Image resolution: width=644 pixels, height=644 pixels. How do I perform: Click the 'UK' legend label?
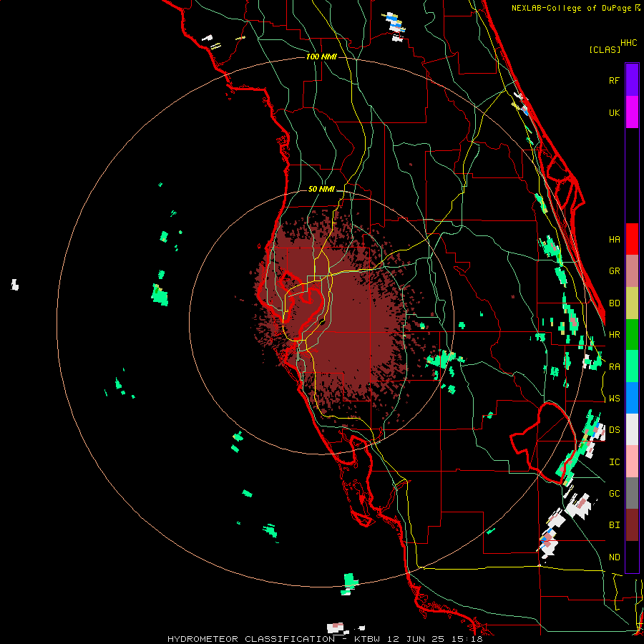point(614,112)
